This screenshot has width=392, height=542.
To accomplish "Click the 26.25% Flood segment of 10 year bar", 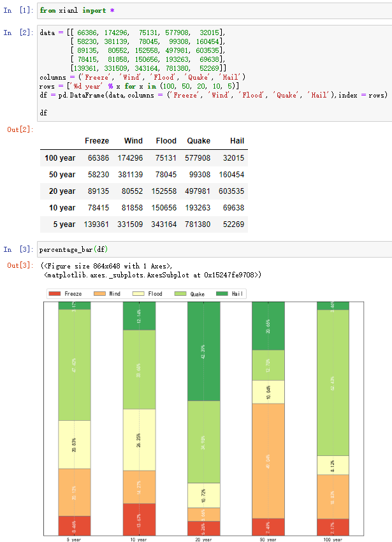I will 140,440.
